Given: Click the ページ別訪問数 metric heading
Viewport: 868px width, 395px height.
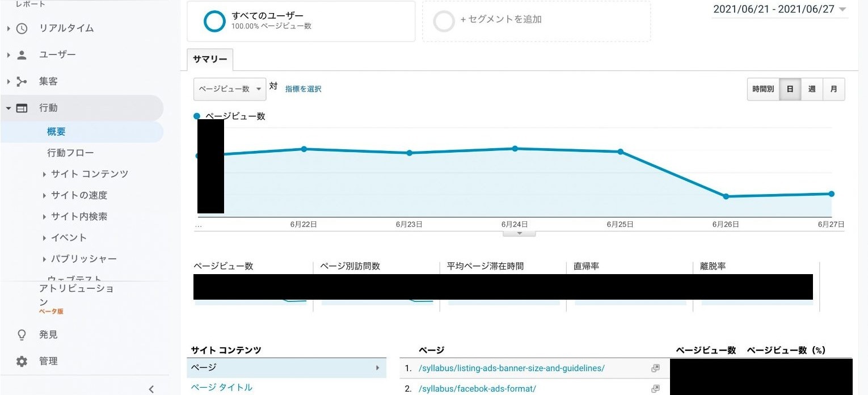Looking at the screenshot, I should click(350, 266).
